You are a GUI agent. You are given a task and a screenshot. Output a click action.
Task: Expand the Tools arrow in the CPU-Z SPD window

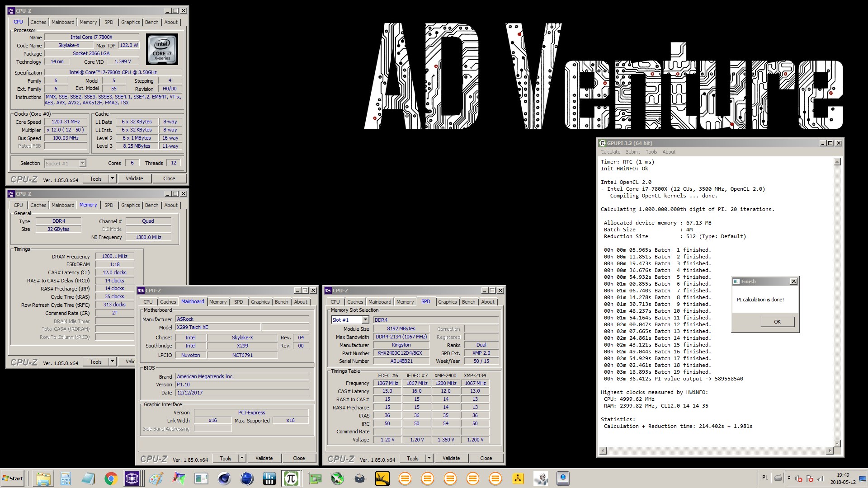tap(429, 459)
